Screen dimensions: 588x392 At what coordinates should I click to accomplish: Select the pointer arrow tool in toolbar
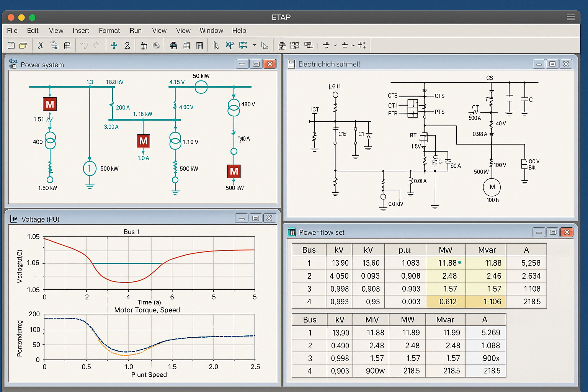pos(216,46)
